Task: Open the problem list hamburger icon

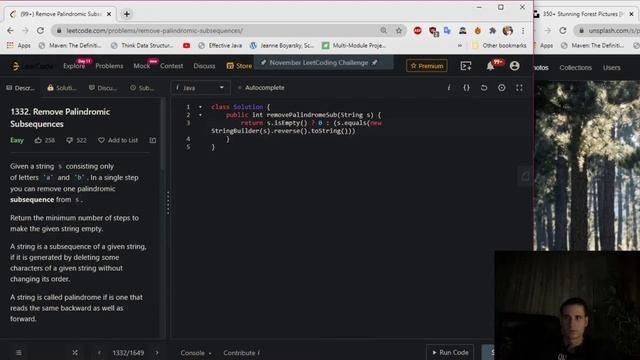Action: pyautogui.click(x=19, y=353)
